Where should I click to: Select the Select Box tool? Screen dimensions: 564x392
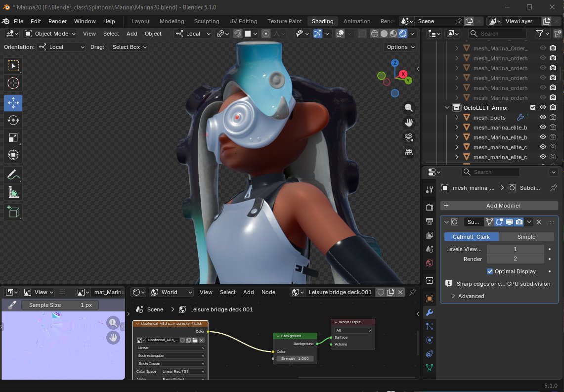click(x=13, y=66)
